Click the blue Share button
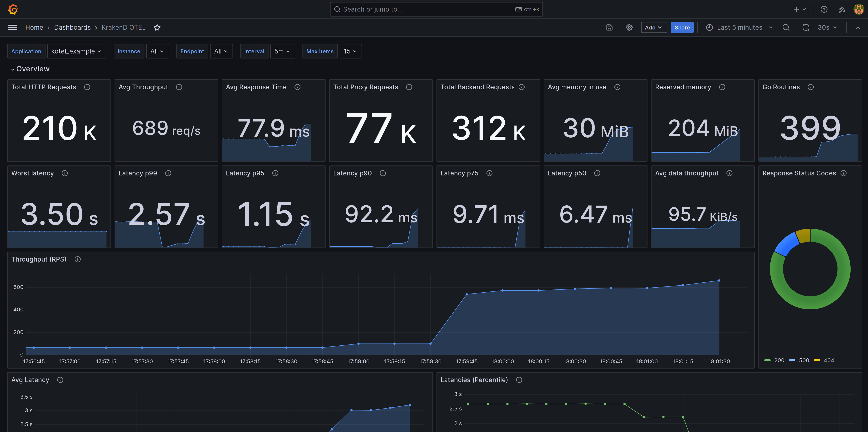 682,27
